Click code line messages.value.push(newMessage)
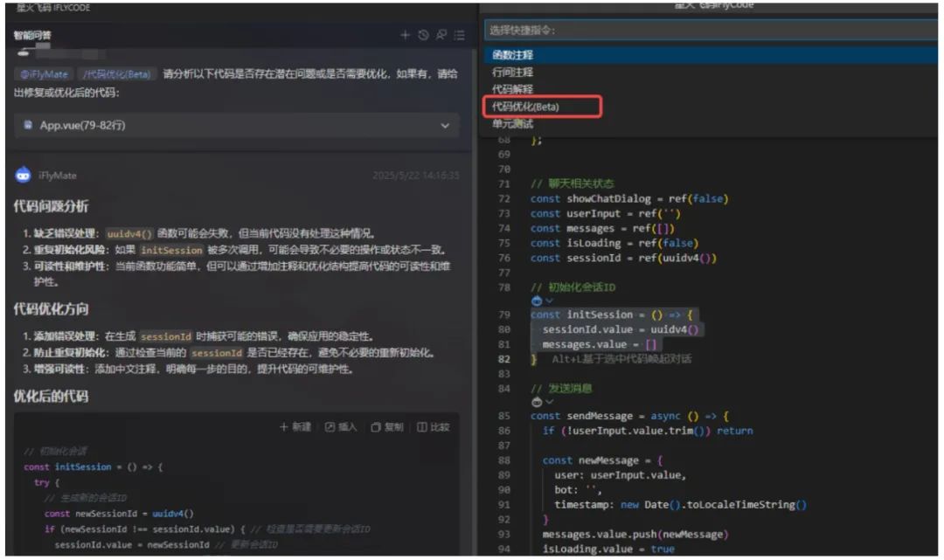 pos(635,534)
